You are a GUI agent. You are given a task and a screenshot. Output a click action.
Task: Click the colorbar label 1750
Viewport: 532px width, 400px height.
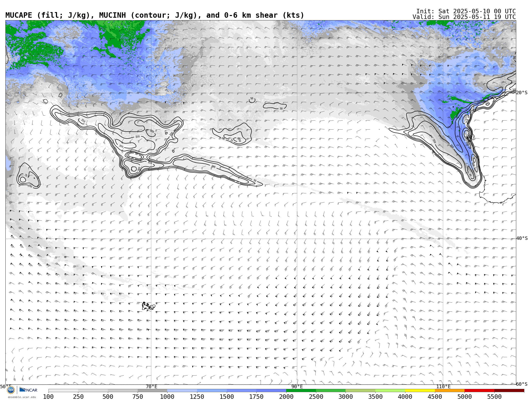(x=256, y=397)
